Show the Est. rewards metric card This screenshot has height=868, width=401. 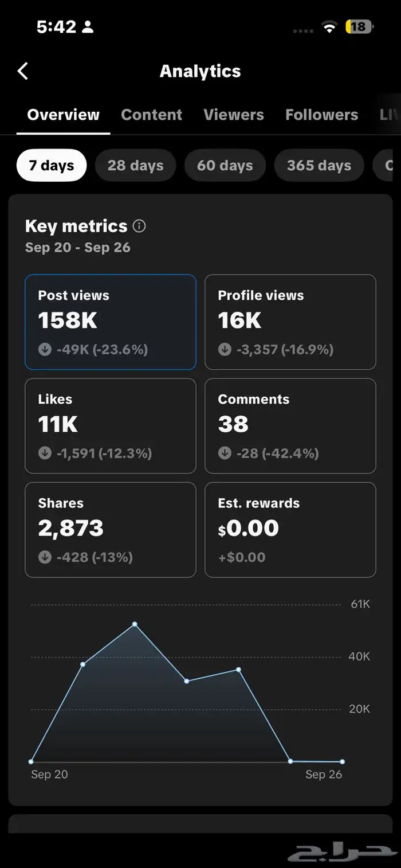pyautogui.click(x=290, y=529)
